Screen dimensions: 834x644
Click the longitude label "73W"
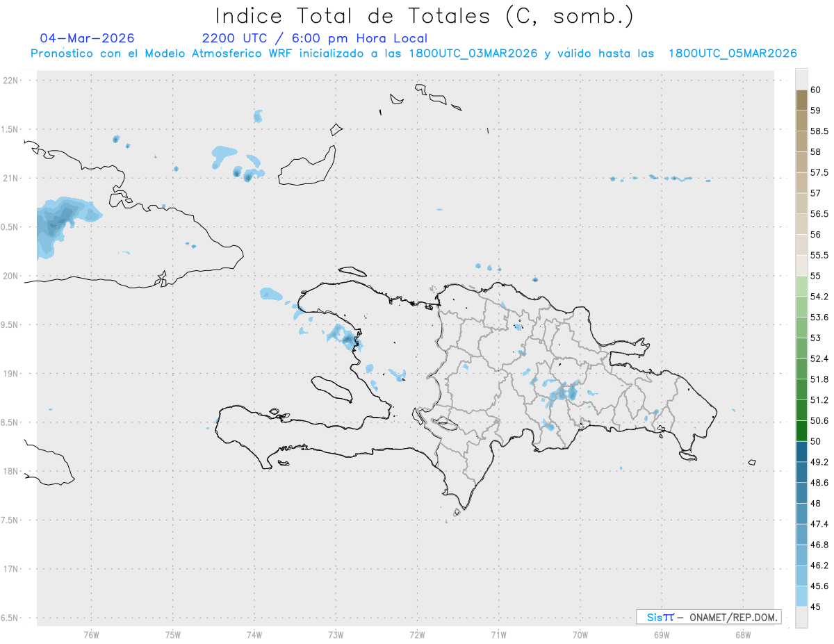coord(336,634)
